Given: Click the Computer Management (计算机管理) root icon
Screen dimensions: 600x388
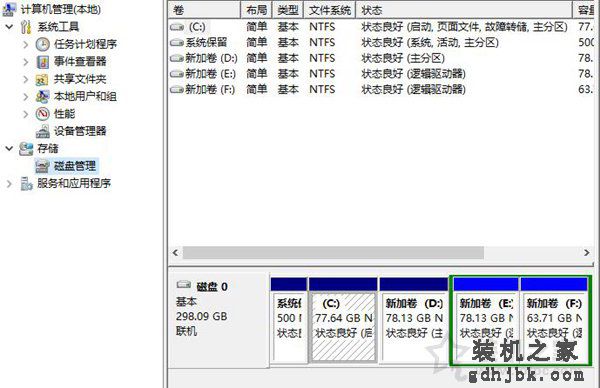Looking at the screenshot, I should click(x=10, y=9).
